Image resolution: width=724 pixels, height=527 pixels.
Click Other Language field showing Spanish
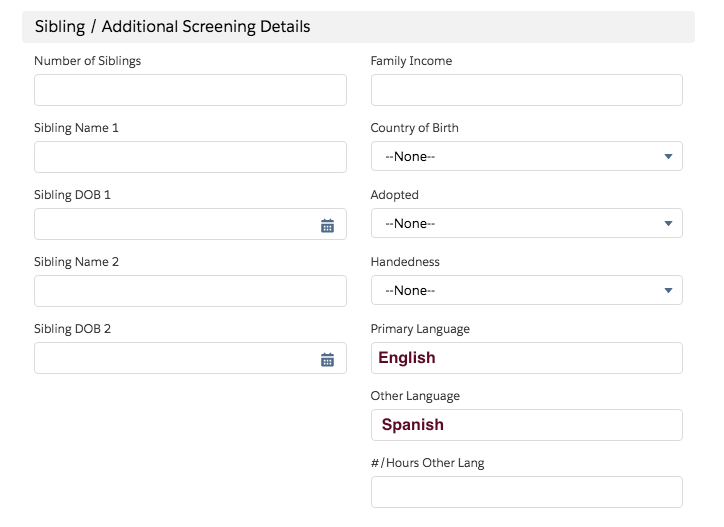click(526, 425)
